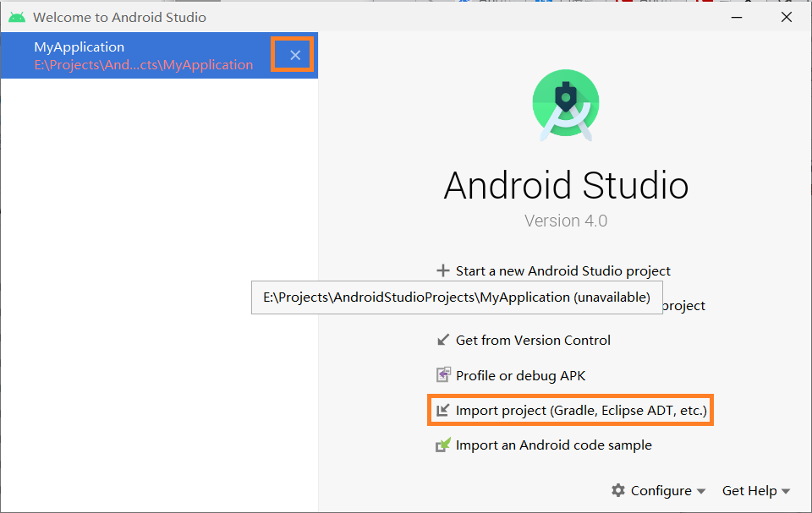
Task: Open the Configure dropdown menu
Action: [658, 491]
